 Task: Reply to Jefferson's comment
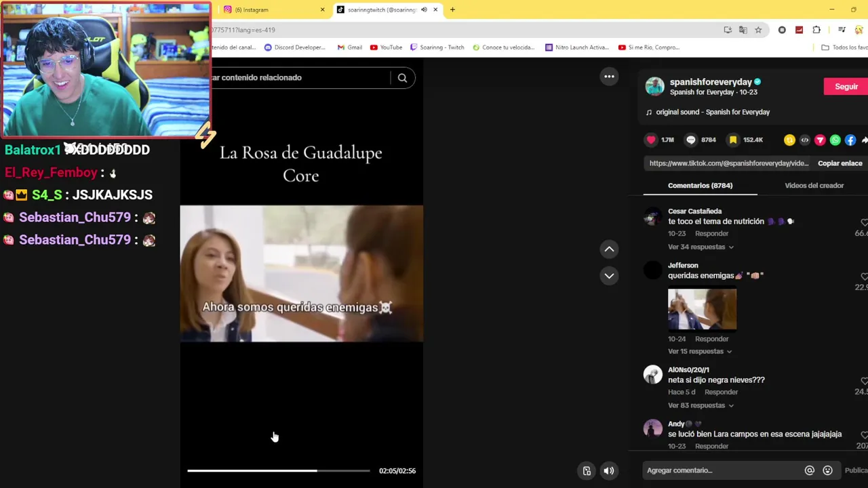point(711,339)
